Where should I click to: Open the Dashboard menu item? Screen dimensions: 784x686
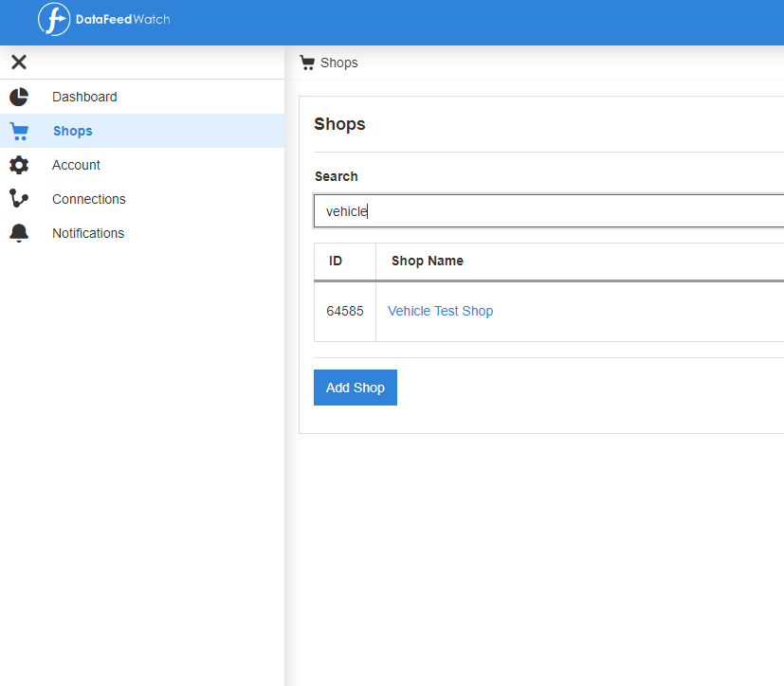pos(84,97)
